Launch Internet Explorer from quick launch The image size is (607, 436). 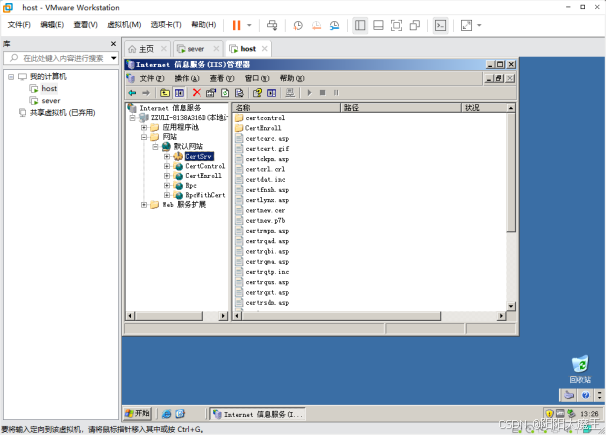[x=166, y=414]
